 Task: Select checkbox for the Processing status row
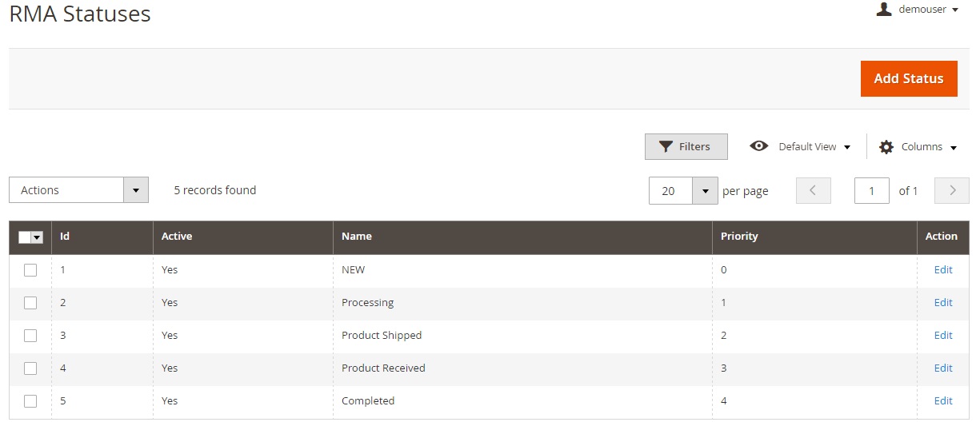tap(30, 303)
